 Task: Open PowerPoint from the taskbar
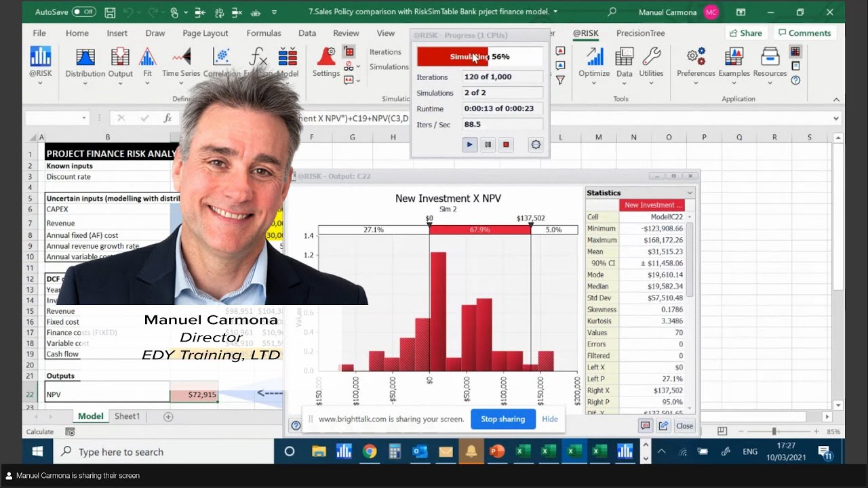[x=497, y=451]
